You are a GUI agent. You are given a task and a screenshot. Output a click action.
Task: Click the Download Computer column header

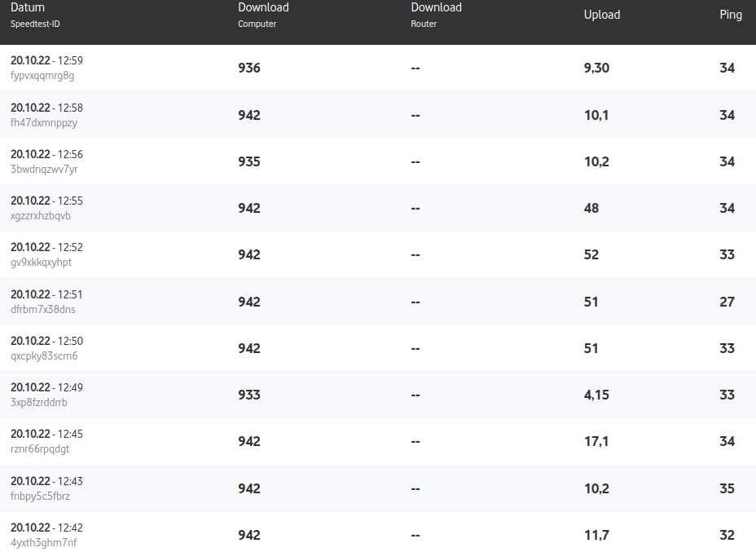263,8
